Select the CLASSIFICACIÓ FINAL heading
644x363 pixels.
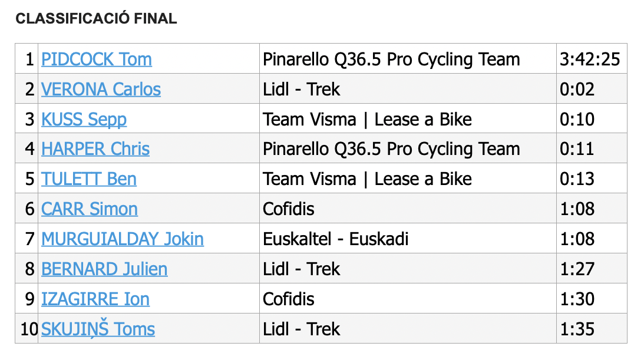click(x=96, y=18)
